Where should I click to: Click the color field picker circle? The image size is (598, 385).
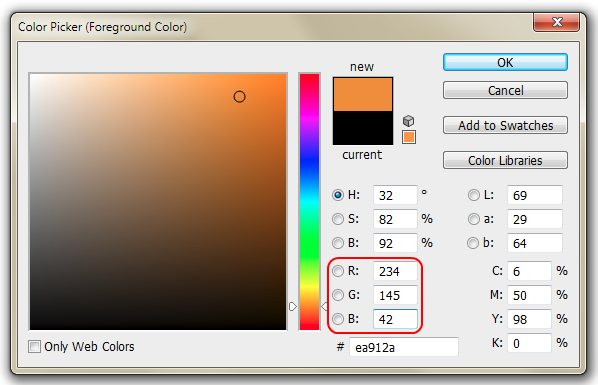point(240,97)
